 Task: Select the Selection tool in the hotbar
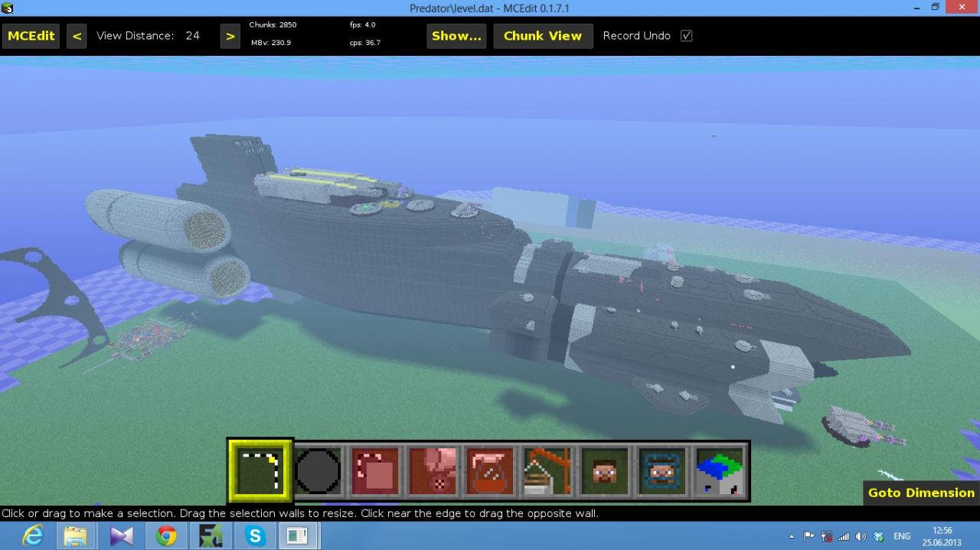coord(260,470)
